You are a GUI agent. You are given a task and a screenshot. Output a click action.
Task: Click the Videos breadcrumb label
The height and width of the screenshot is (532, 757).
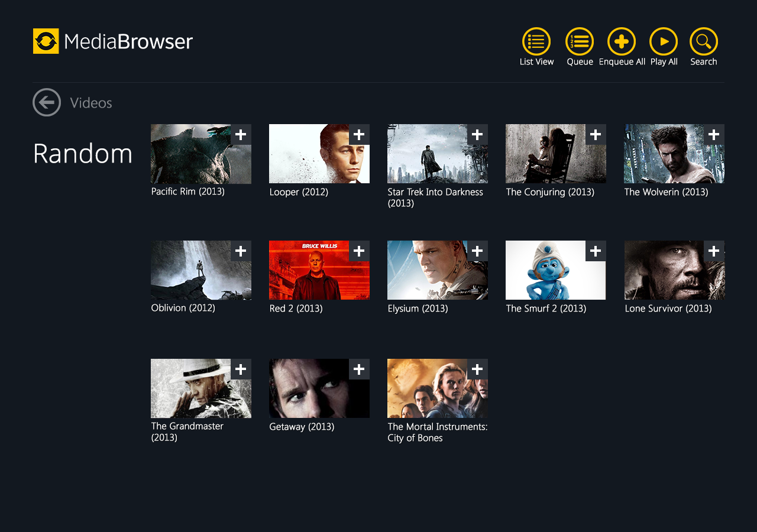point(91,103)
